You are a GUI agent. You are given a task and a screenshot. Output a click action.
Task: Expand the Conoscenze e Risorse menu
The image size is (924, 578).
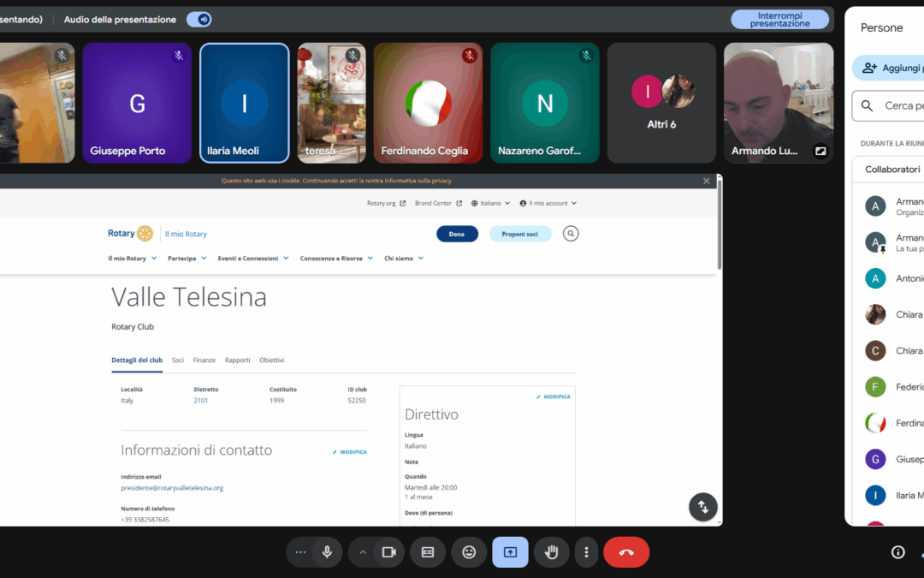(336, 259)
